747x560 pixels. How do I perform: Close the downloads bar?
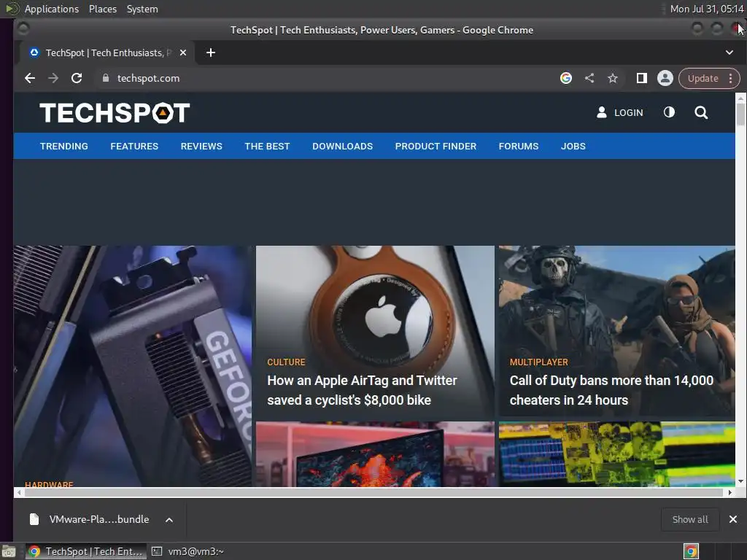(x=733, y=519)
